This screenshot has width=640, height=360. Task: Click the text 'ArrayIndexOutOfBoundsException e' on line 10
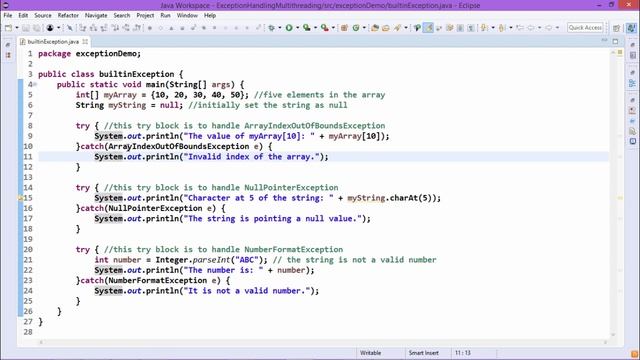185,147
